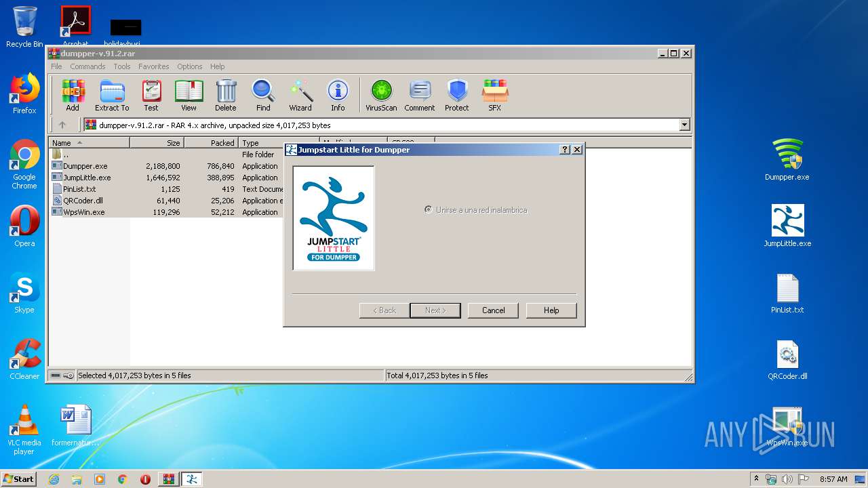Click Jumpstart Little logo image
This screenshot has height=488, width=868.
tap(334, 218)
